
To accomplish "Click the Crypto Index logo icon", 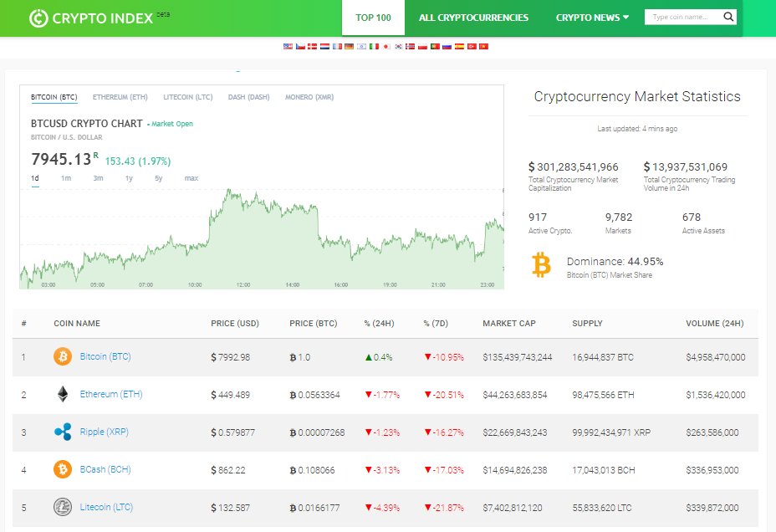I will pyautogui.click(x=38, y=18).
